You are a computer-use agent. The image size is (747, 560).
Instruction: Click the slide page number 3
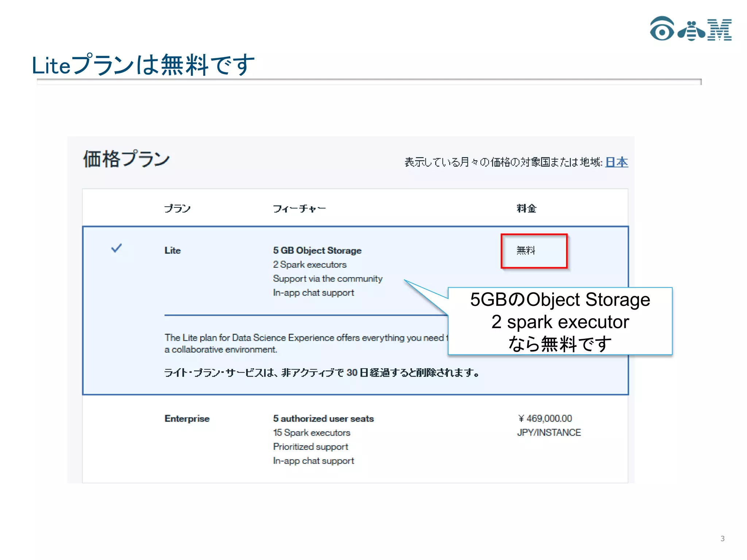point(723,538)
